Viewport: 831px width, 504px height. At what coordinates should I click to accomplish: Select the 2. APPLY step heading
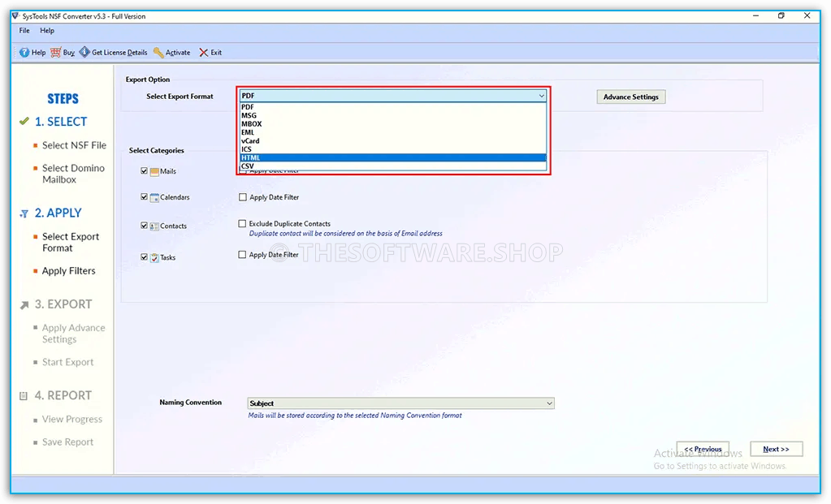[58, 213]
